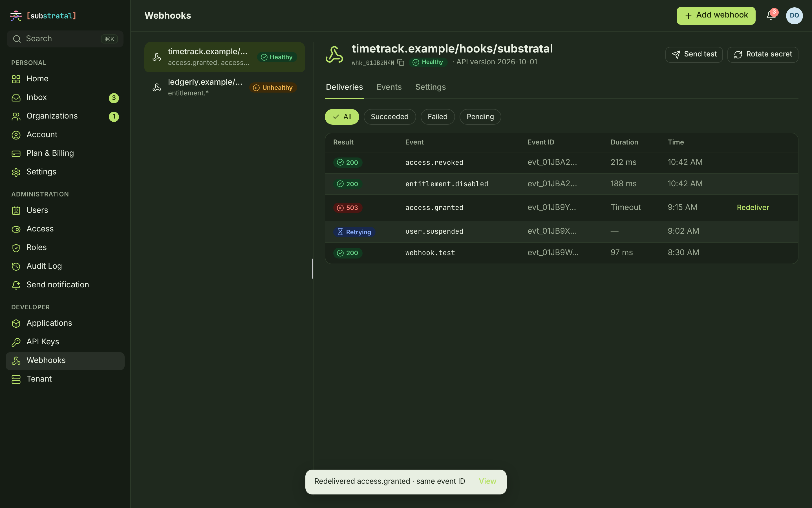The image size is (812, 508).
Task: Select the ledgerly.example Unhealthy webhook
Action: (224, 87)
